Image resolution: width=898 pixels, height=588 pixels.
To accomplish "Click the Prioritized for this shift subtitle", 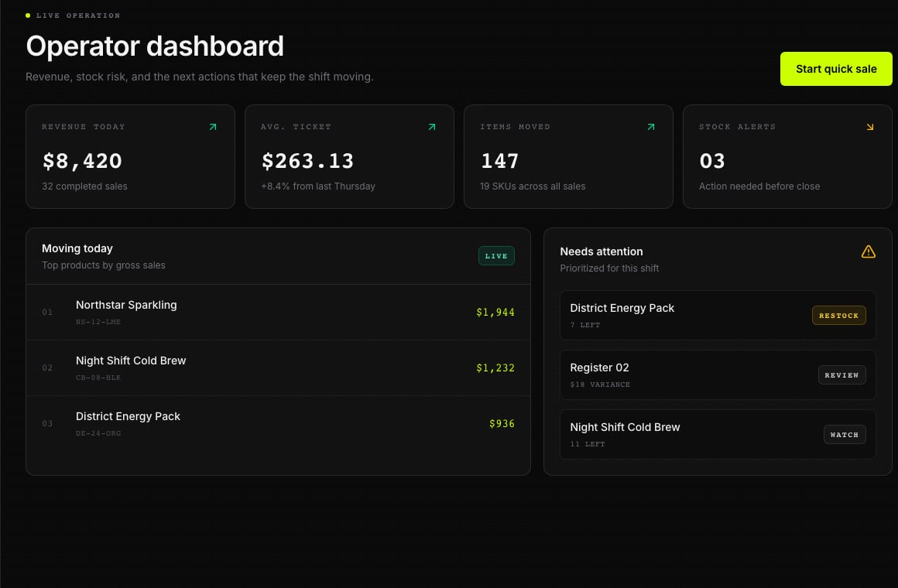I will click(x=609, y=268).
